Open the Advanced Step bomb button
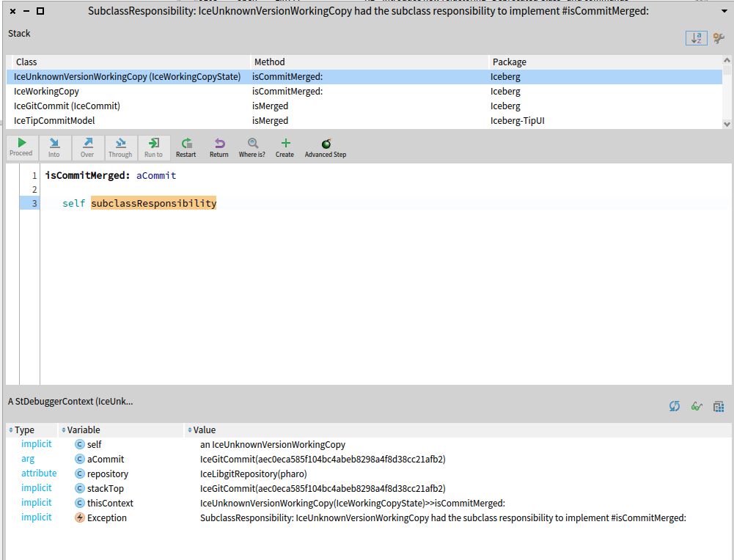This screenshot has height=560, width=734. pyautogui.click(x=326, y=147)
